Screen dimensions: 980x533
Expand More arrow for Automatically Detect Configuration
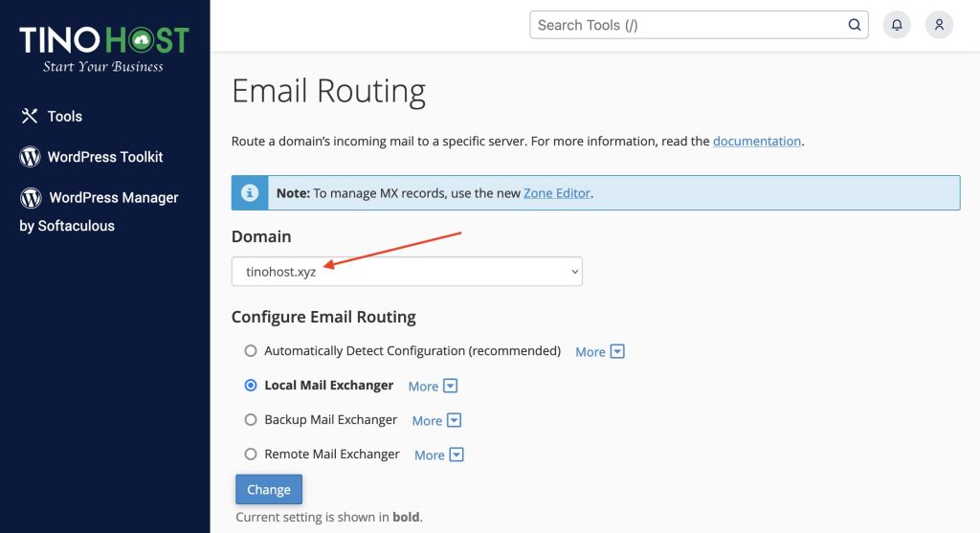click(617, 351)
